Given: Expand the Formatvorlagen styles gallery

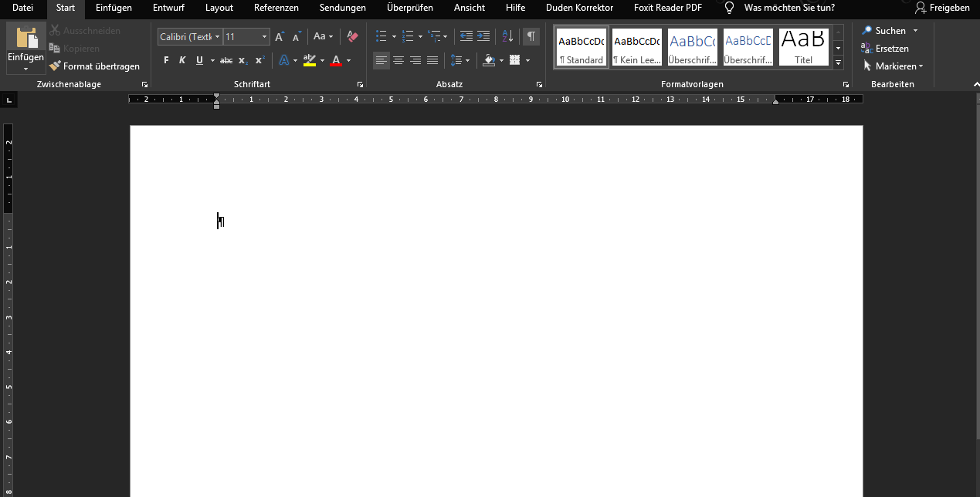Looking at the screenshot, I should pos(839,63).
